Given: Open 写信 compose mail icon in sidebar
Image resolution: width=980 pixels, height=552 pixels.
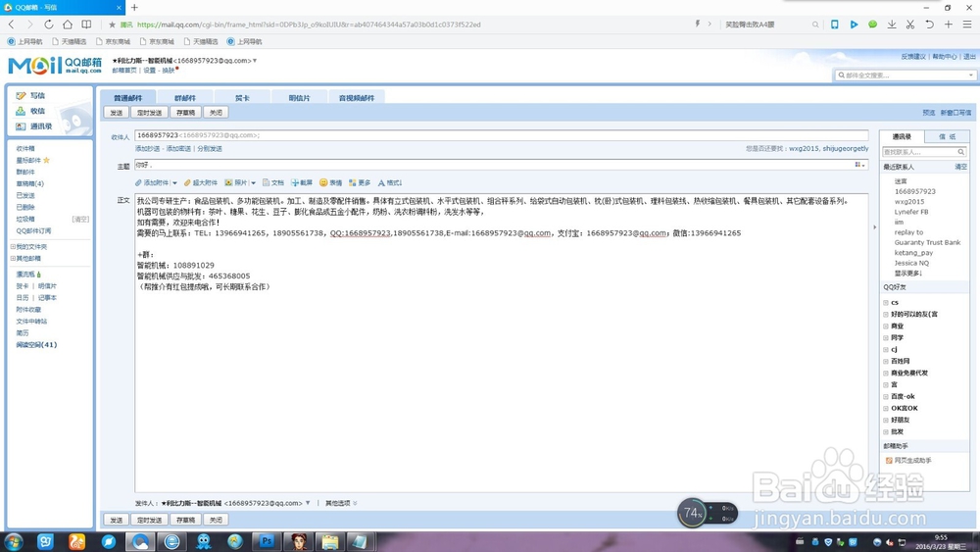Looking at the screenshot, I should 21,96.
